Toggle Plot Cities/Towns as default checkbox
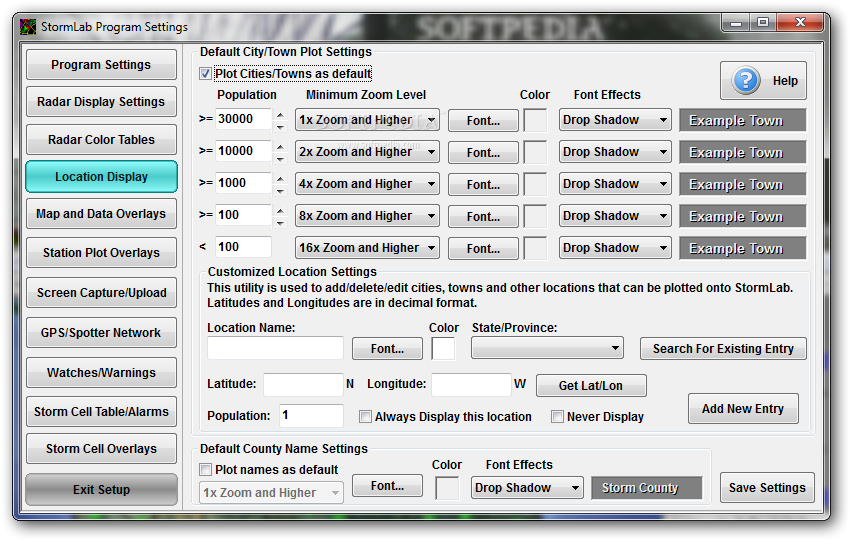Image resolution: width=851 pixels, height=541 pixels. [x=205, y=74]
